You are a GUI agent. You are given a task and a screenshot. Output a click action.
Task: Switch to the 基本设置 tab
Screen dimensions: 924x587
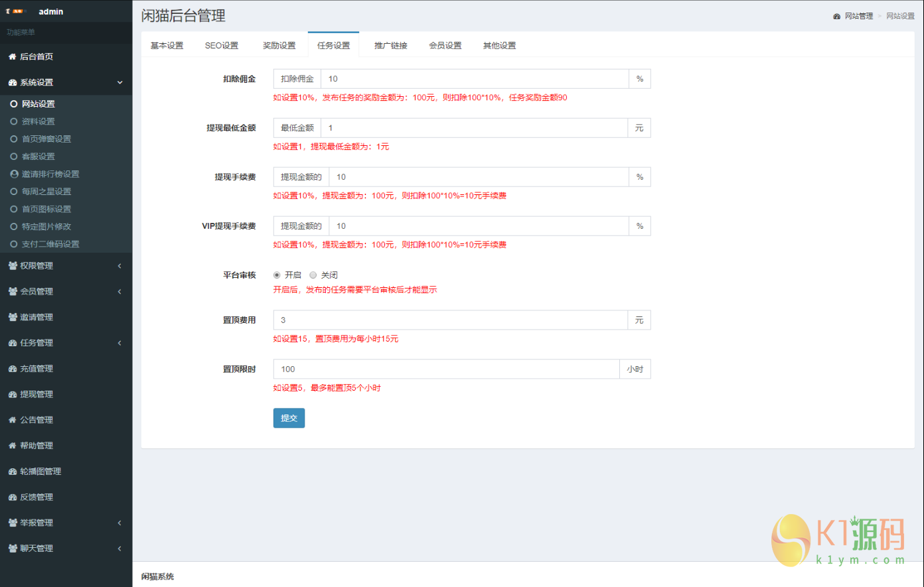point(167,45)
